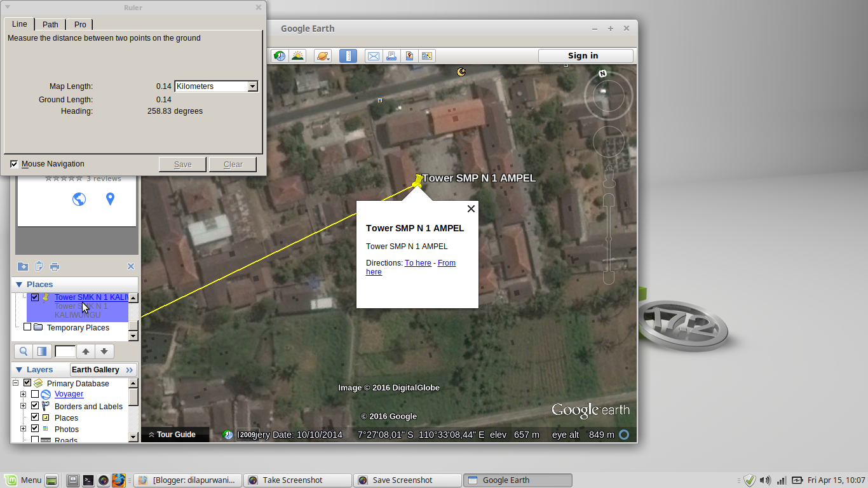Switch to Take Screenshot taskbar item
This screenshot has height=488, width=868.
coord(297,480)
